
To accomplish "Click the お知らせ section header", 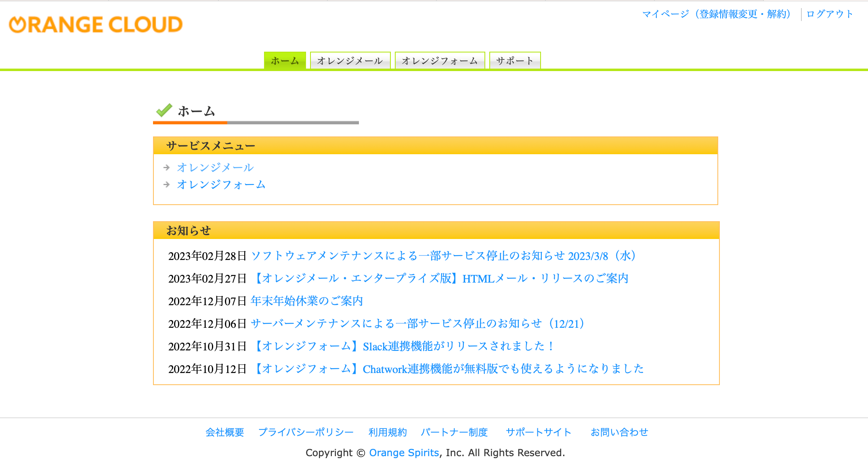I will [x=436, y=230].
